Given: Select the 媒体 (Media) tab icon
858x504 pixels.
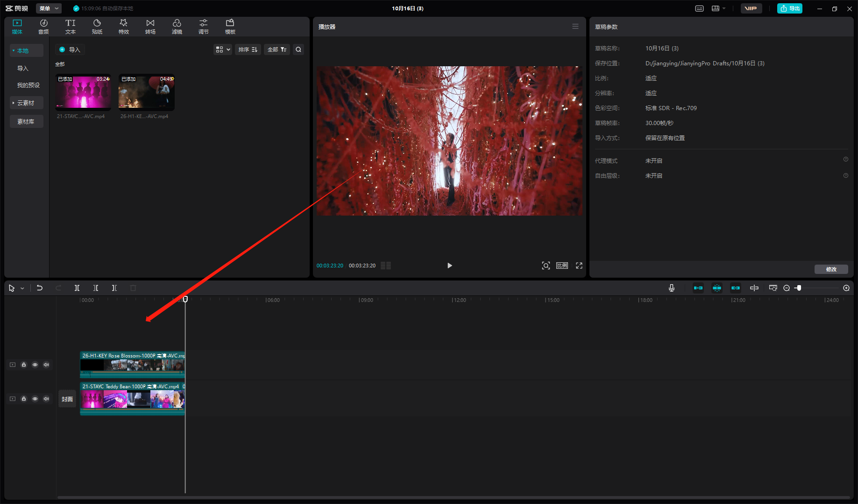Looking at the screenshot, I should [x=17, y=23].
